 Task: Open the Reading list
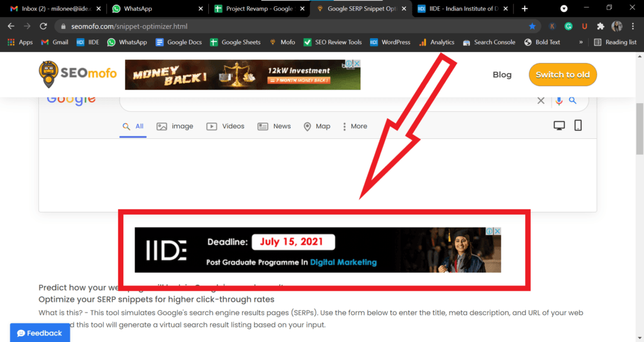coord(615,42)
